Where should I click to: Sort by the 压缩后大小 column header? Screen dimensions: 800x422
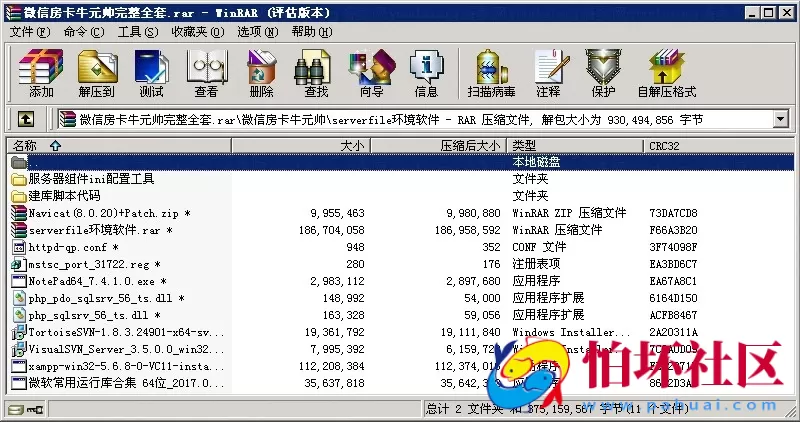click(438, 146)
